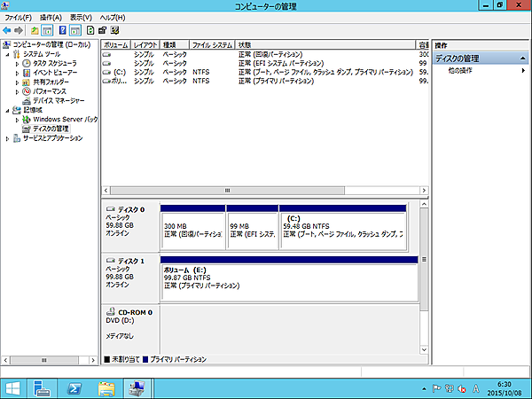Collapse the 記憶域 tree node
Screen dimensions: 532x399
coord(7,110)
